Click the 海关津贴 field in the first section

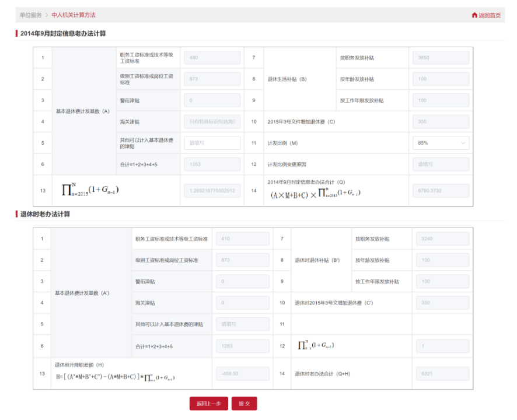(x=212, y=121)
